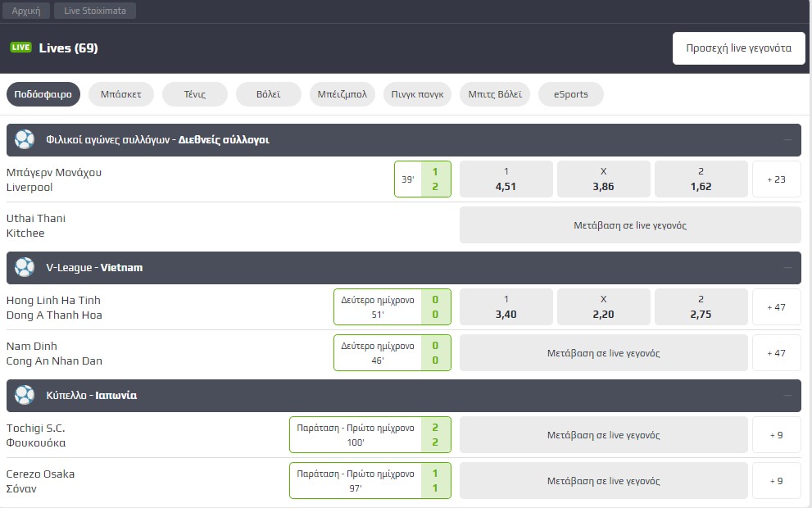This screenshot has width=812, height=508.
Task: Click the Dong A Thanh Hoa team name
Action: [x=54, y=315]
